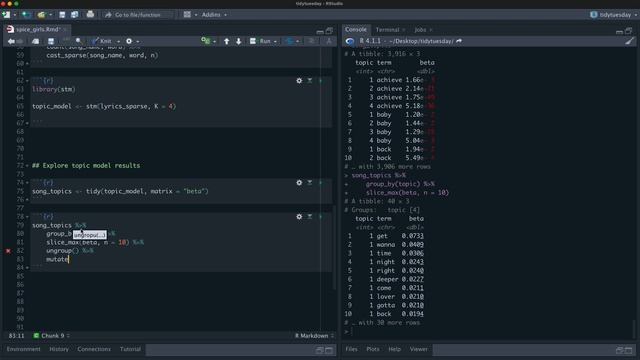This screenshot has width=640, height=360.
Task: Focus the Go to file/function field
Action: click(x=138, y=15)
